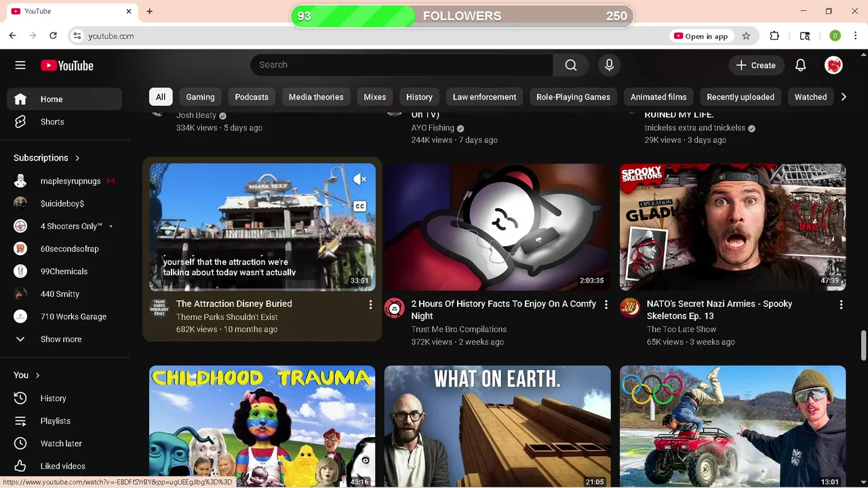Reload the page
This screenshot has width=868, height=488.
point(53,36)
